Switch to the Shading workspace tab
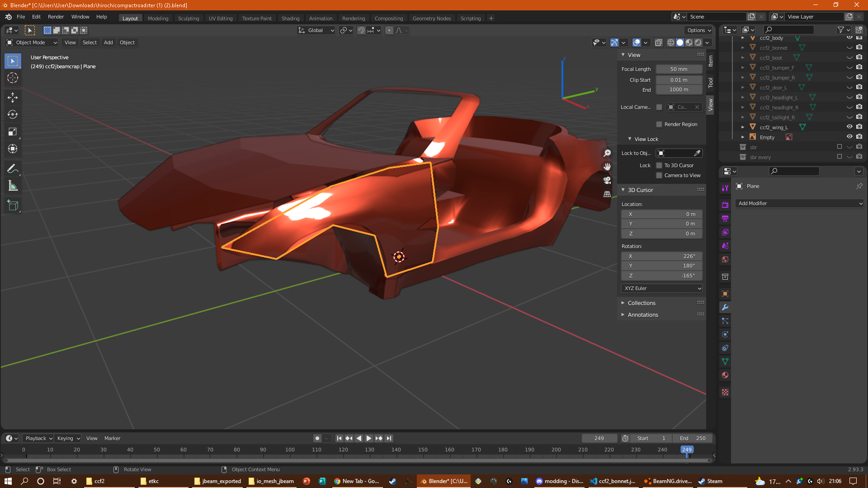This screenshot has width=868, height=488. [290, 19]
